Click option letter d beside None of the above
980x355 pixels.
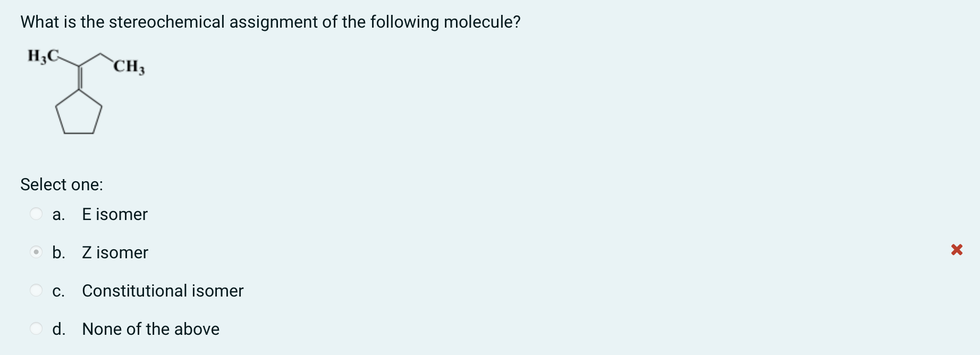[x=58, y=329]
